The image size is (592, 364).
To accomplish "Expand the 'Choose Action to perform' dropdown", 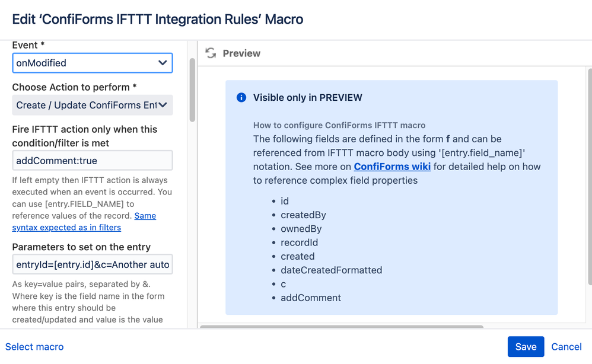I will point(93,105).
